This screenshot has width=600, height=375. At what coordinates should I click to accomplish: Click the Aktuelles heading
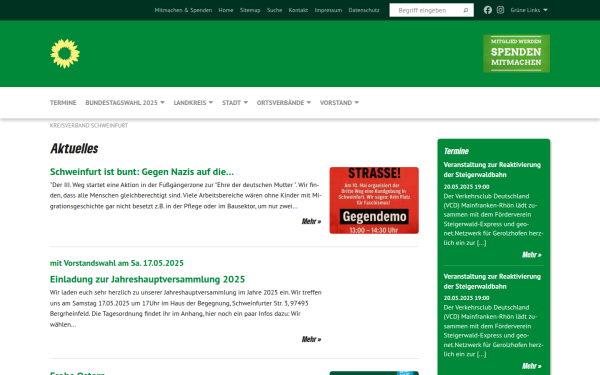[74, 148]
